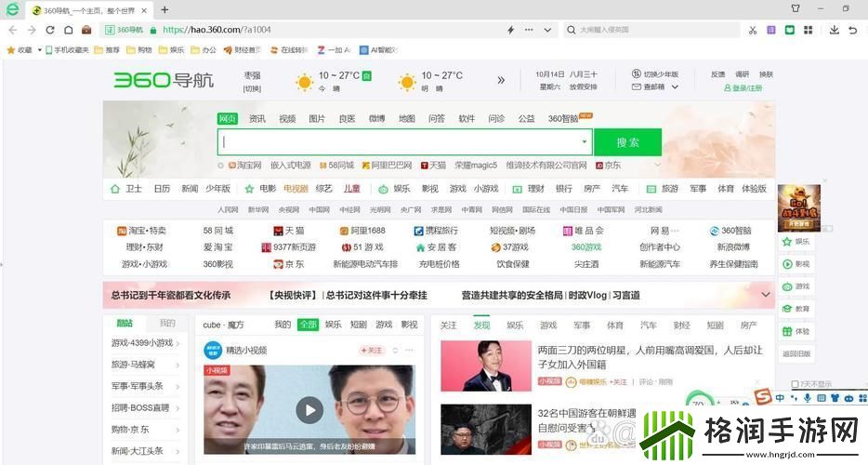Click the 360导航 logo

coord(164,81)
